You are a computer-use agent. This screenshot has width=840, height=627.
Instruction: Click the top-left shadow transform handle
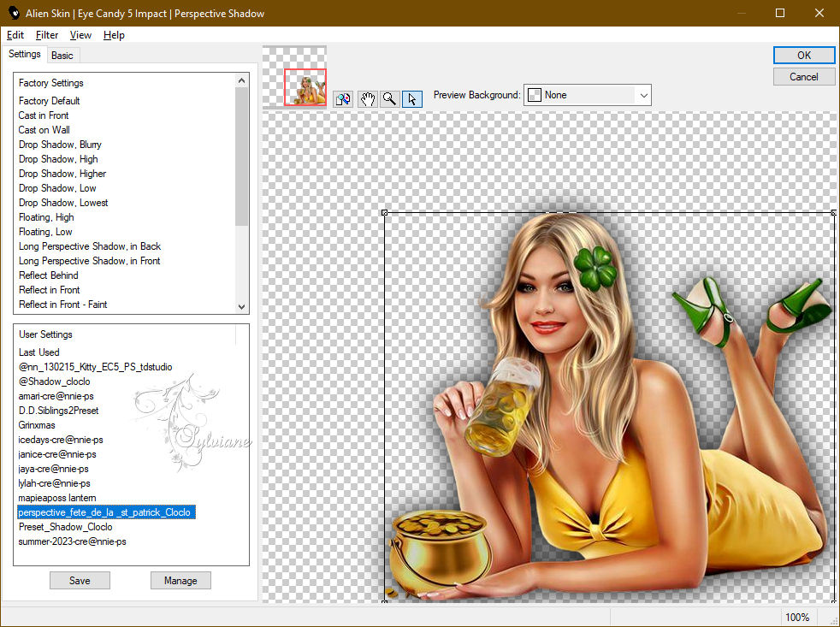coord(385,213)
